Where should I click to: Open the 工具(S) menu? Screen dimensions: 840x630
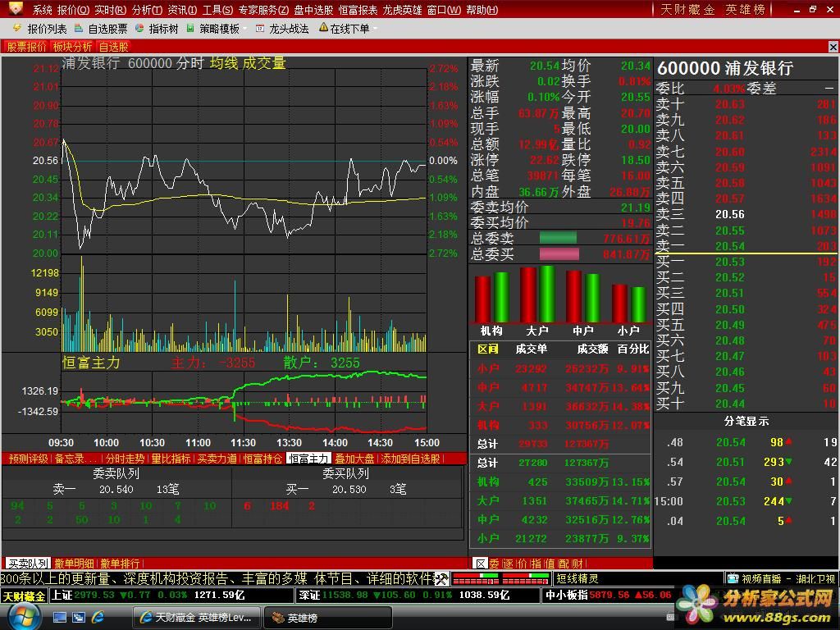pos(217,10)
